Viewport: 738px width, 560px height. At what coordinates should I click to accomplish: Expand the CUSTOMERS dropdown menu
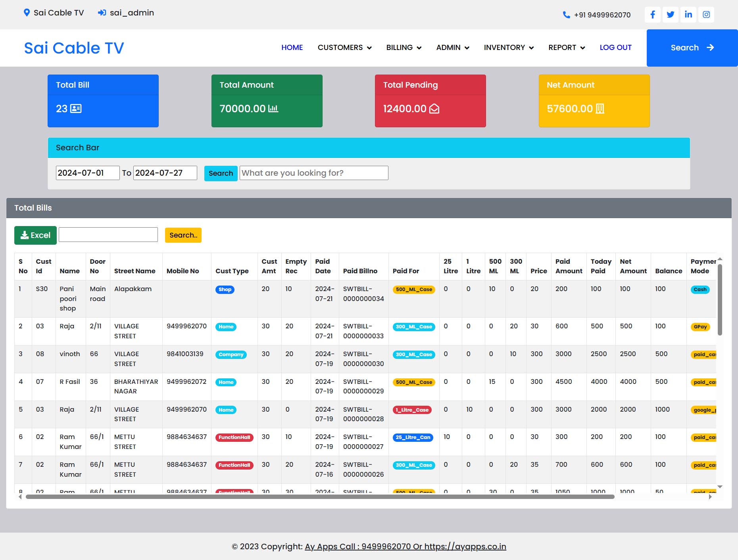click(344, 48)
